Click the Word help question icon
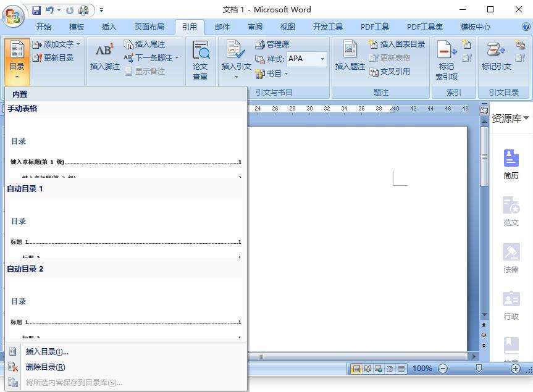 coord(526,27)
